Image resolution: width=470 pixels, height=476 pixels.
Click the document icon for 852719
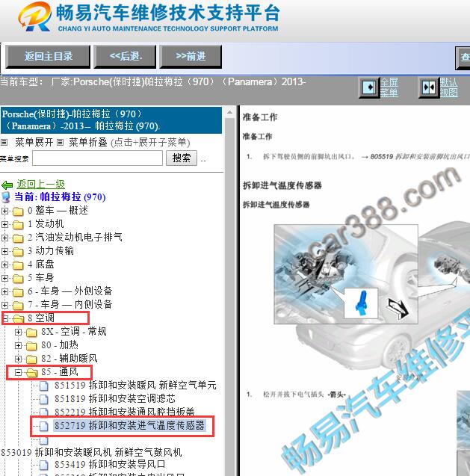point(44,426)
